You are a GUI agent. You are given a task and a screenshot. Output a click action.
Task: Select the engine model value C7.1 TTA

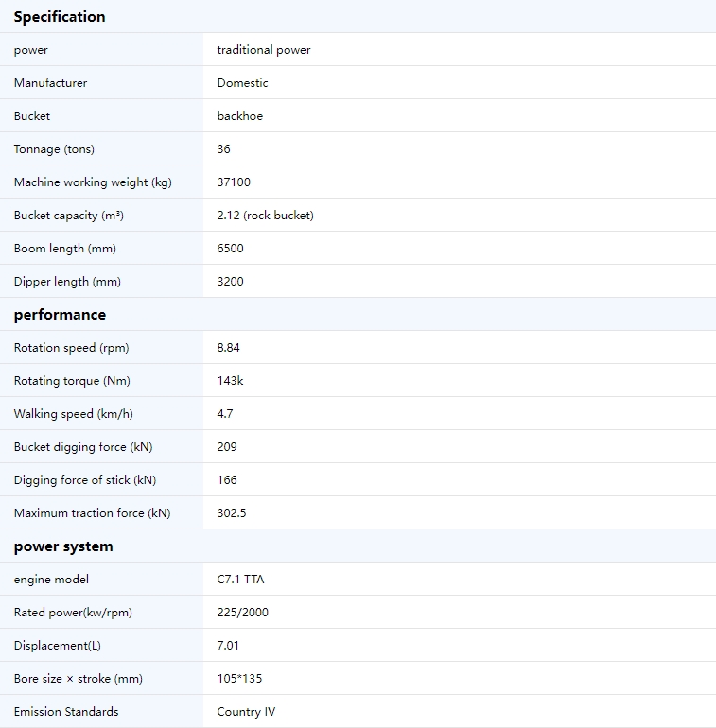point(240,580)
